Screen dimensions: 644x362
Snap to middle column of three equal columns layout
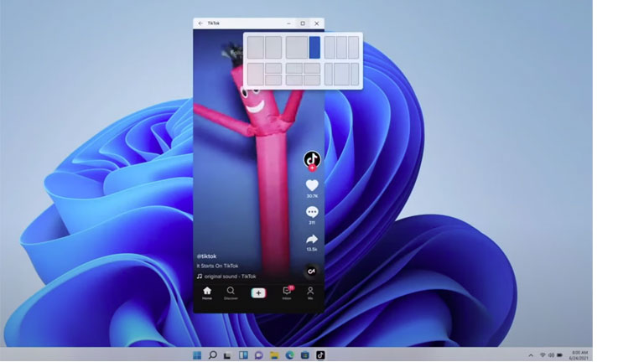click(342, 47)
